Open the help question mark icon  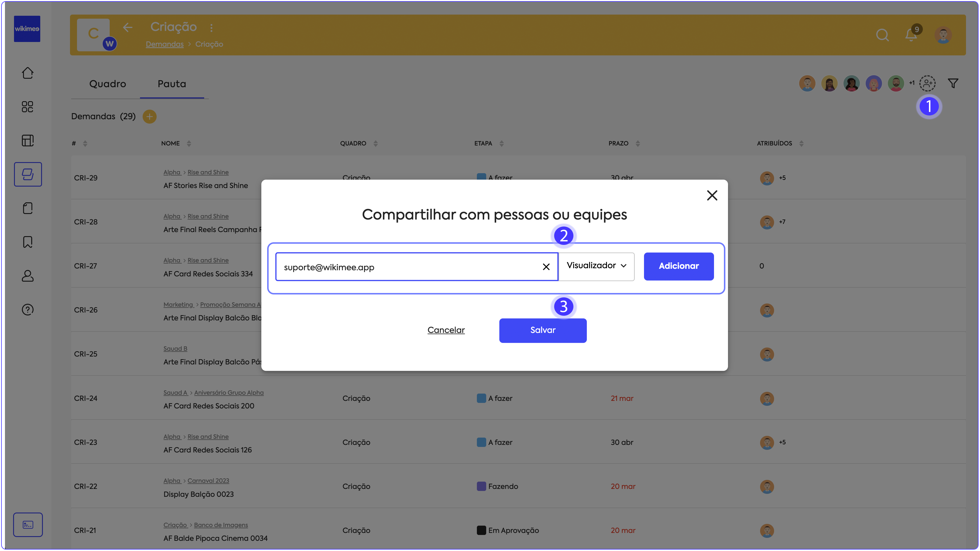tap(27, 310)
